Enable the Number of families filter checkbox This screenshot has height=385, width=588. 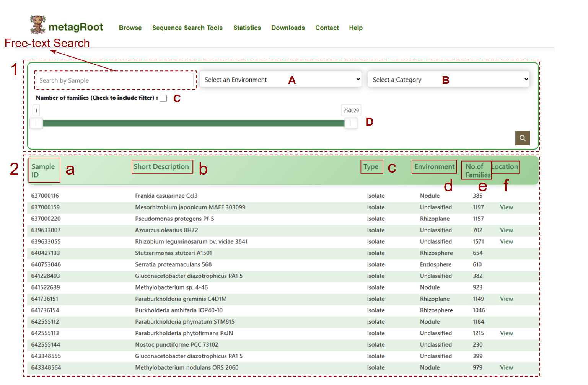(163, 98)
